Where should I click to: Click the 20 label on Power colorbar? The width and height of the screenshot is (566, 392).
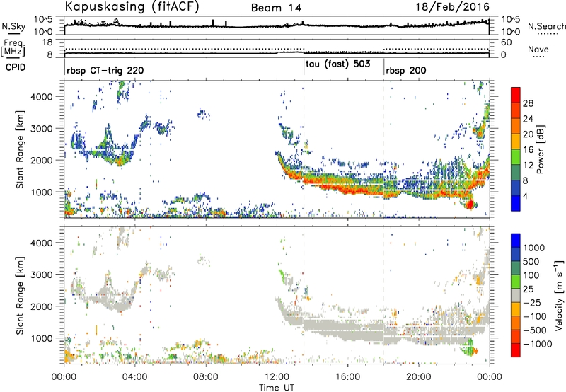pyautogui.click(x=528, y=134)
